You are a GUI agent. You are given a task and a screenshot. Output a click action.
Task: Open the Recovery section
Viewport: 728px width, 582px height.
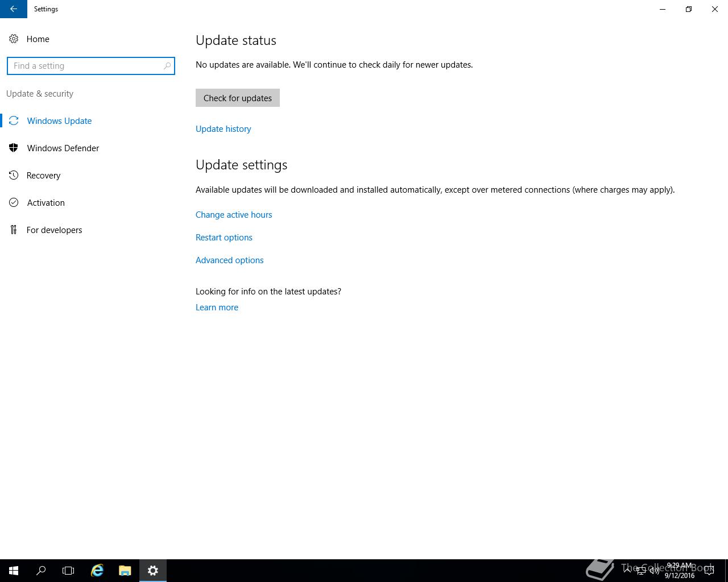(43, 175)
